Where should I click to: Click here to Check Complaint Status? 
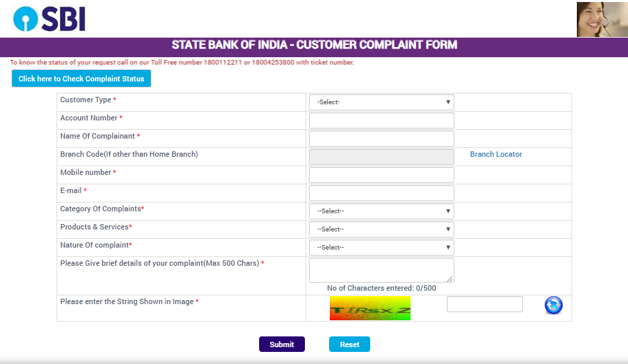(81, 79)
